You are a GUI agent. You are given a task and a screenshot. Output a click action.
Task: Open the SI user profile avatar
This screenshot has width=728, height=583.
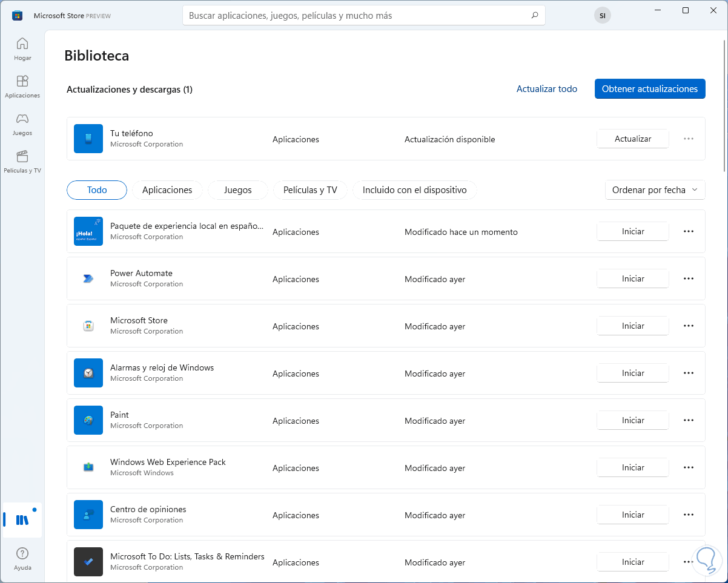tap(602, 16)
